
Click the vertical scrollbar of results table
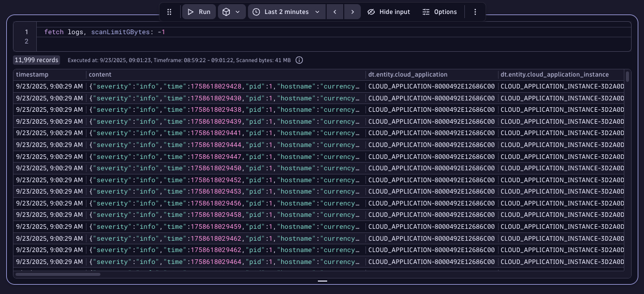(x=627, y=77)
